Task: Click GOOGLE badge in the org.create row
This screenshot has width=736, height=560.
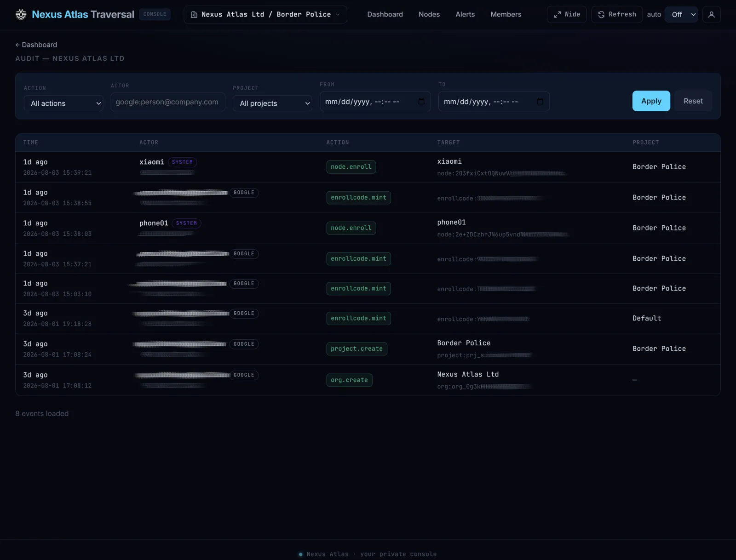Action: click(244, 376)
